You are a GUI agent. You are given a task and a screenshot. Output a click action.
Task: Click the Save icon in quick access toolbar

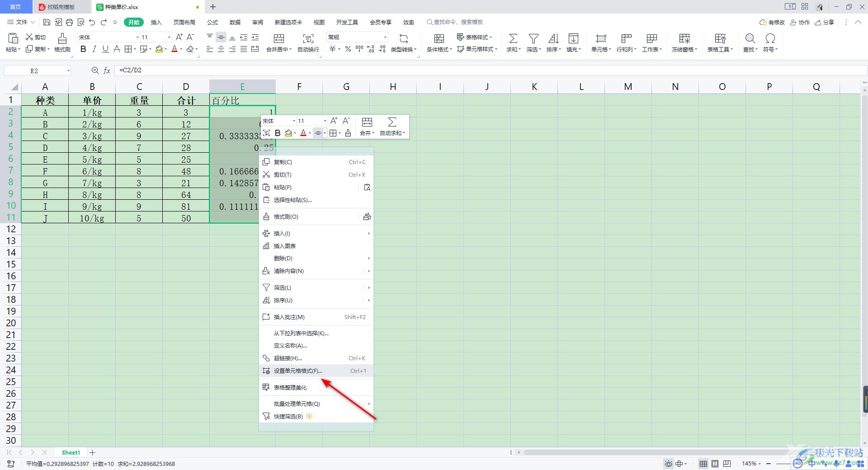coord(47,22)
